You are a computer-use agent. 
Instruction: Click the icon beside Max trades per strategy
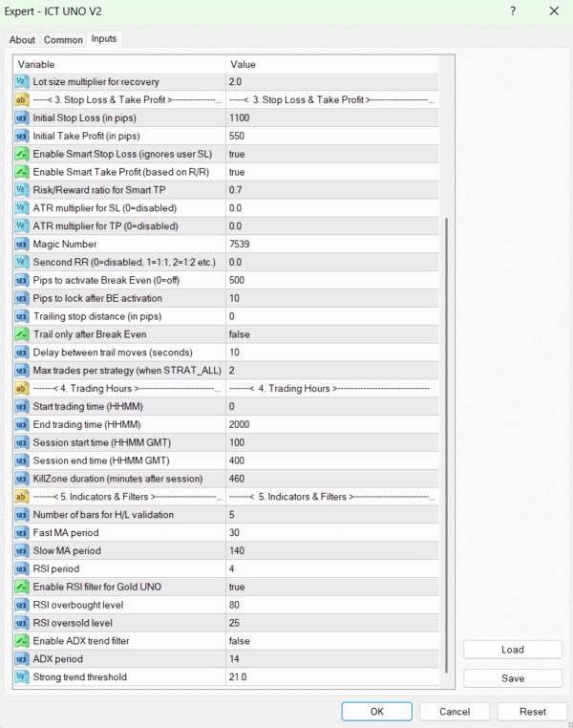[x=21, y=371]
